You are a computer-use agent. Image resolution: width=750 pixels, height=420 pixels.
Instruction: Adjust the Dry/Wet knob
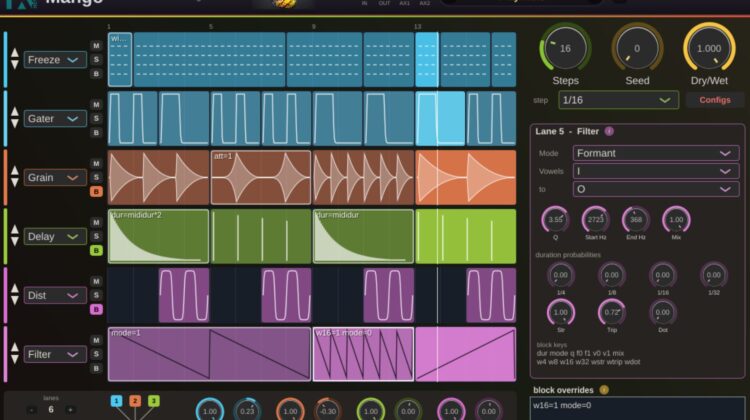pyautogui.click(x=709, y=48)
